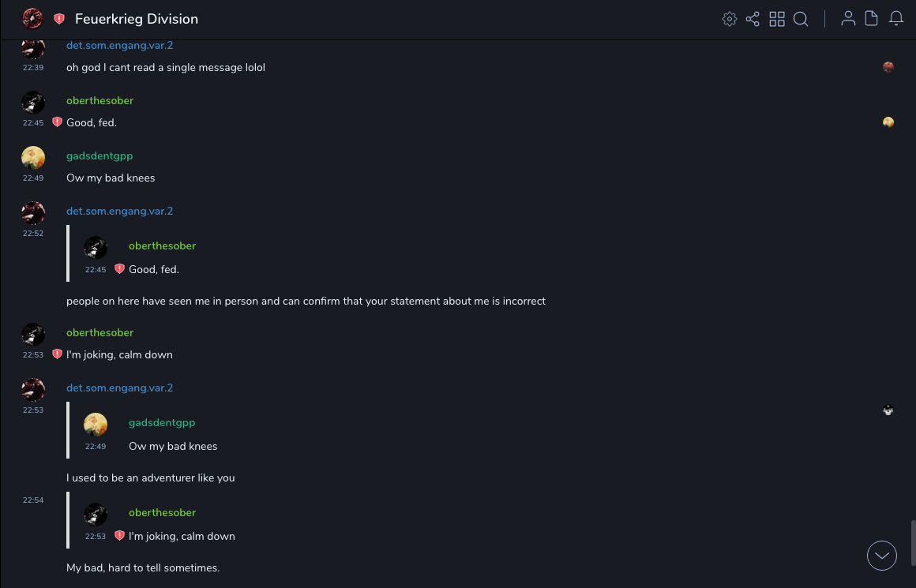Viewport: 916px width, 588px height.
Task: Click the read receipt avatar beside 'Good, fed.'
Action: coord(888,122)
